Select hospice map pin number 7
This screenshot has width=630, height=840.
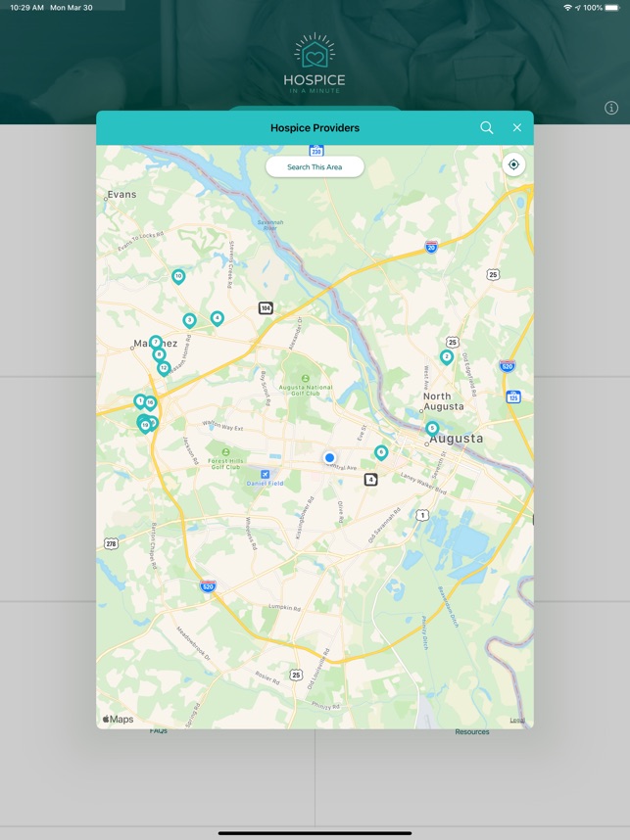pyautogui.click(x=156, y=343)
